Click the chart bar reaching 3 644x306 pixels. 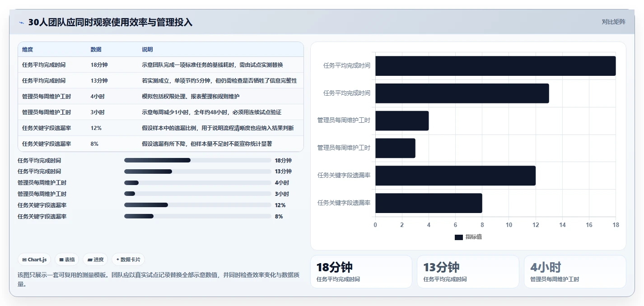click(395, 148)
